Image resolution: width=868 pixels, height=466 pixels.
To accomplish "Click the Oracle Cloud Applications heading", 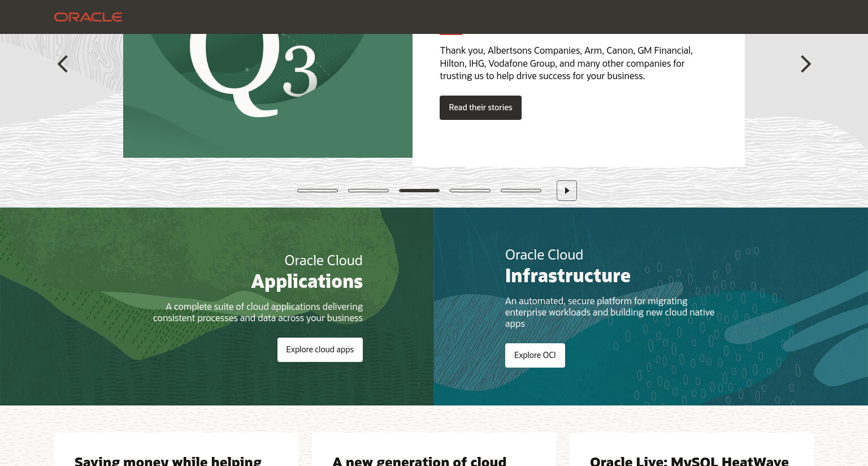I will [307, 271].
